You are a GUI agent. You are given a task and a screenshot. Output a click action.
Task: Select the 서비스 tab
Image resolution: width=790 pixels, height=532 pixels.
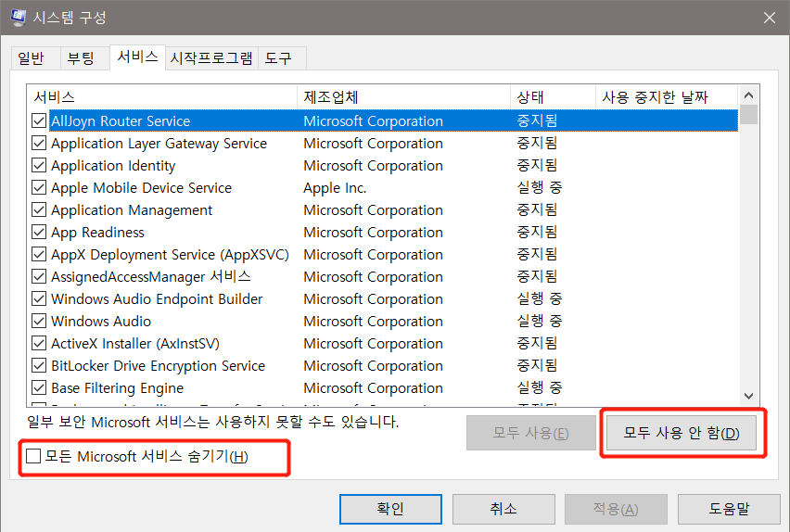(x=137, y=57)
